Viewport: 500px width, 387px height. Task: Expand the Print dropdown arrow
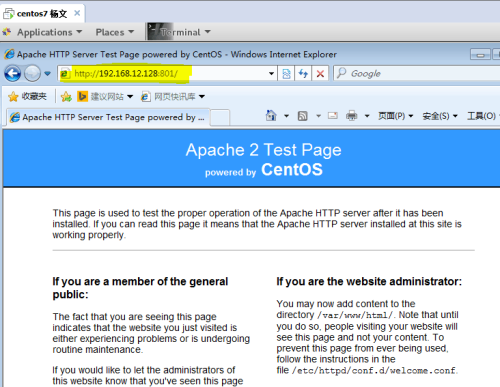[x=367, y=116]
